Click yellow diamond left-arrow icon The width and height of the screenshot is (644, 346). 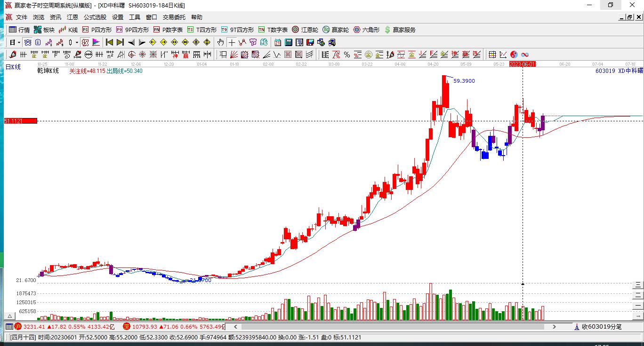(x=153, y=42)
